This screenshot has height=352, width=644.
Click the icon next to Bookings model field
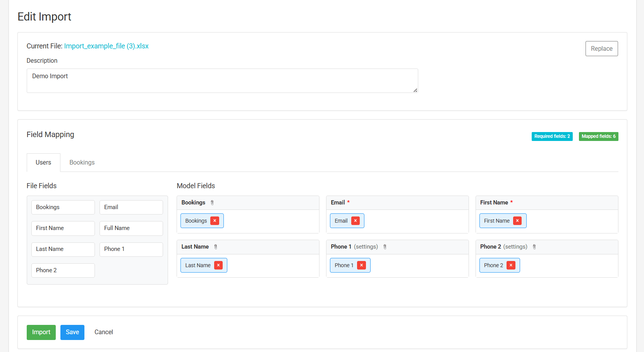pos(212,203)
